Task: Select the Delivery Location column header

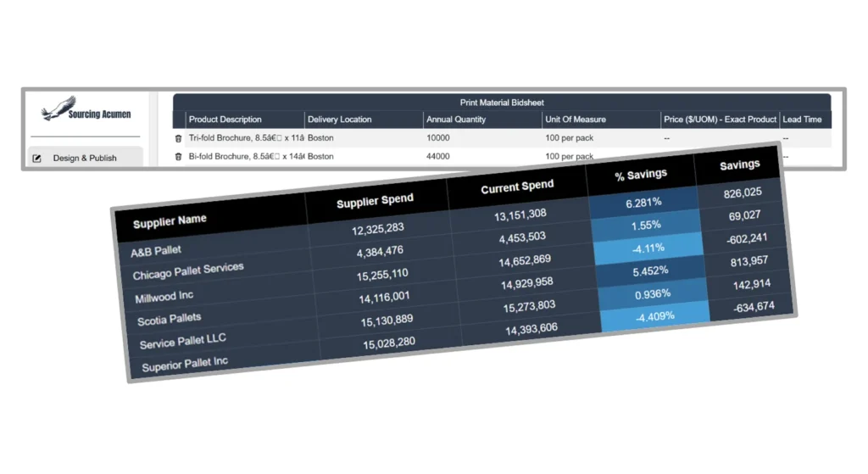Action: coord(364,120)
